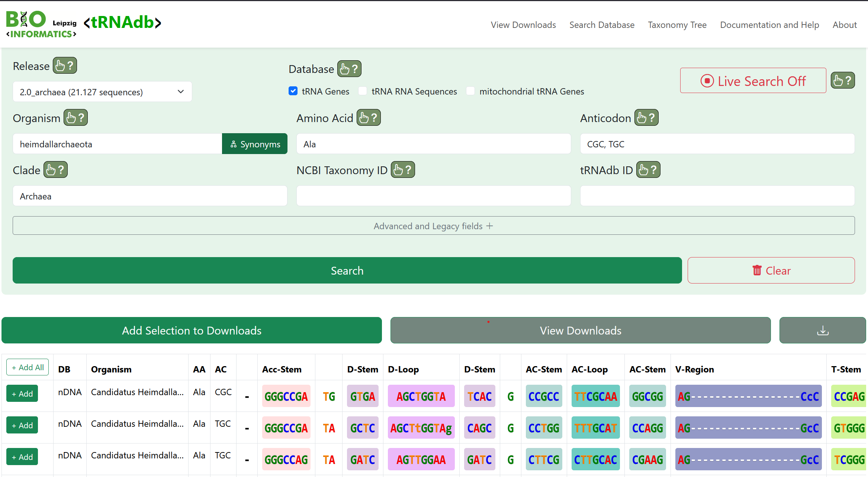
Task: Click GGGCCAG Acc-Stem sequence cell
Action: pos(286,460)
